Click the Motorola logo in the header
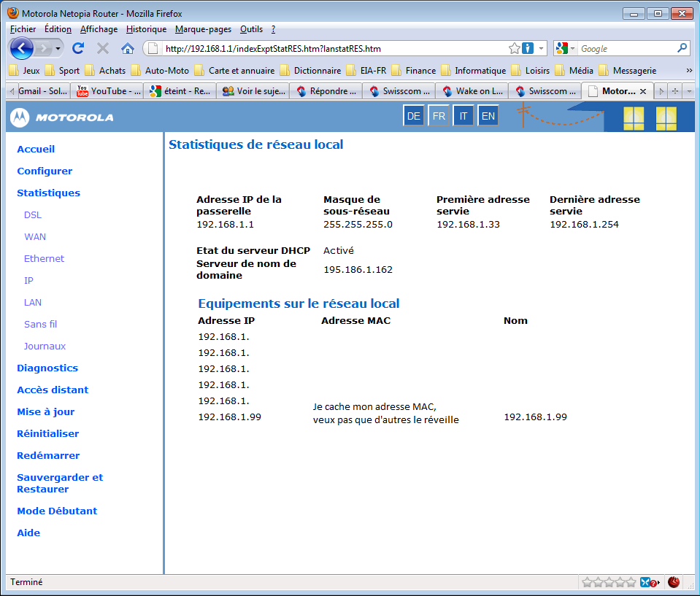Screen dimensions: 700x596 [61, 117]
